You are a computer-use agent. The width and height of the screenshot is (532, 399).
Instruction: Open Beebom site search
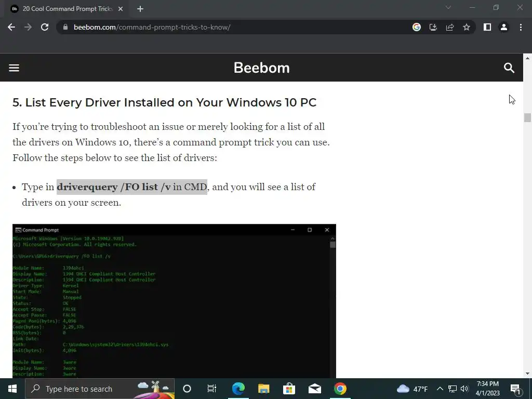click(x=509, y=68)
